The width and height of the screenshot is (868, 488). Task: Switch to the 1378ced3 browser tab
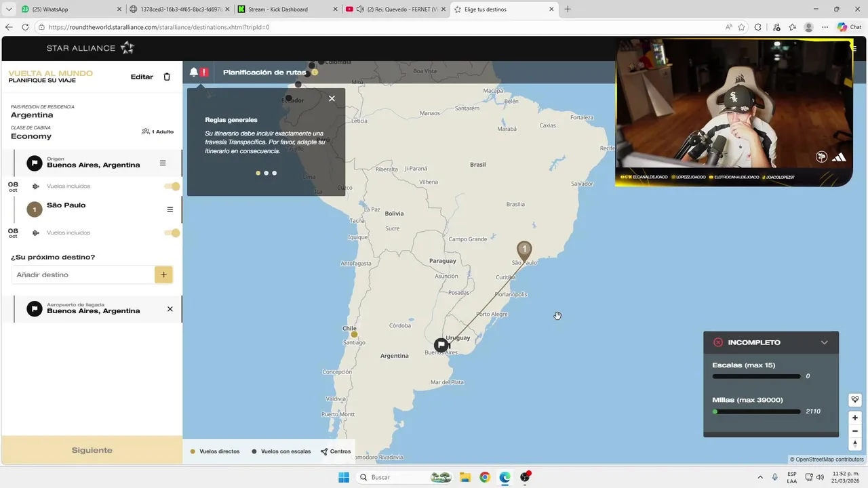click(x=180, y=9)
